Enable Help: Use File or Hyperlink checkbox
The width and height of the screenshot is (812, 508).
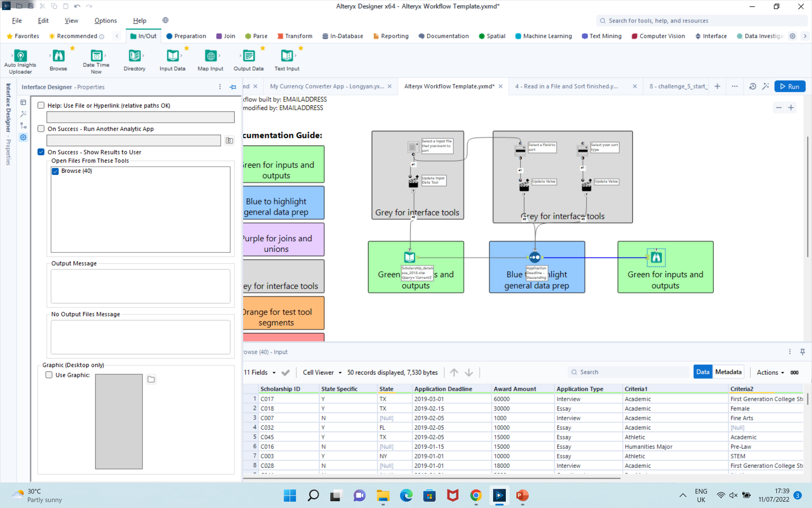click(41, 105)
